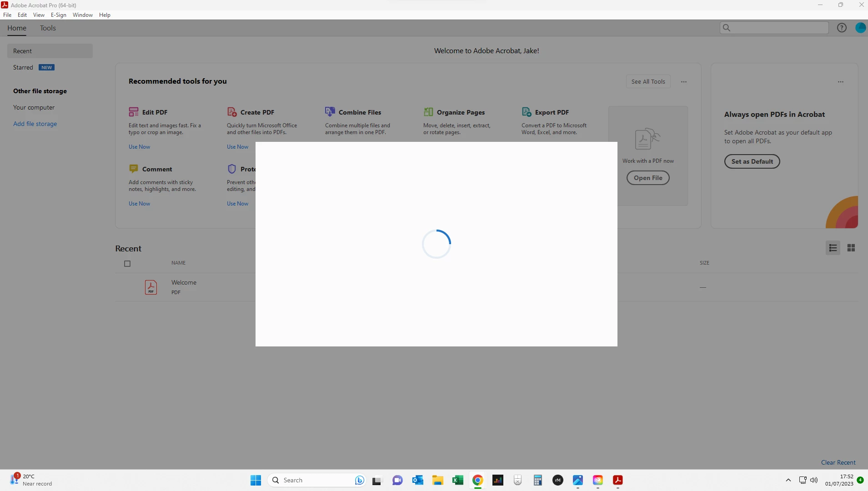
Task: Show hidden system tray icons
Action: 788,480
